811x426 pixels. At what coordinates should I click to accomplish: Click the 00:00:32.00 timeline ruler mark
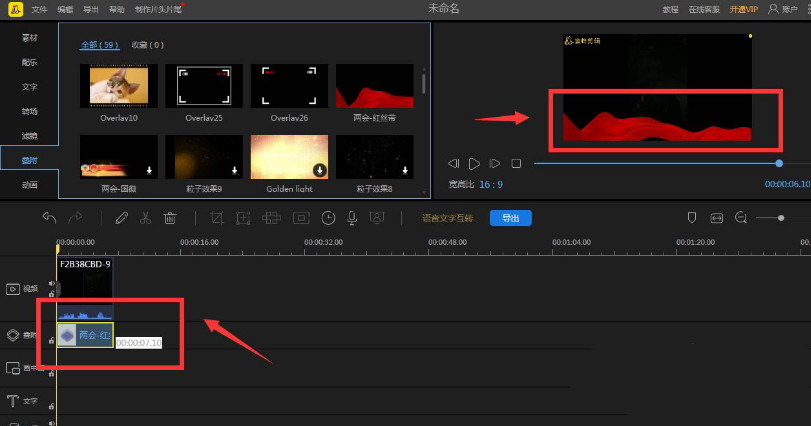point(323,242)
